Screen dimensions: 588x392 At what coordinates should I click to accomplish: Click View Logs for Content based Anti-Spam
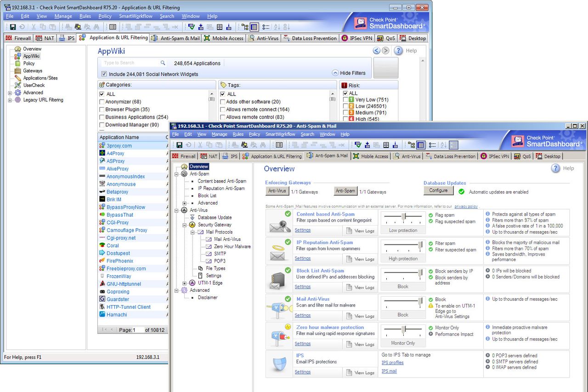[x=360, y=231]
